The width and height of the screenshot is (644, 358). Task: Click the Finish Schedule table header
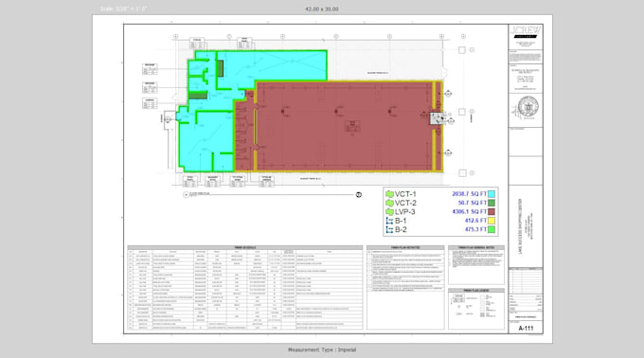pyautogui.click(x=245, y=247)
